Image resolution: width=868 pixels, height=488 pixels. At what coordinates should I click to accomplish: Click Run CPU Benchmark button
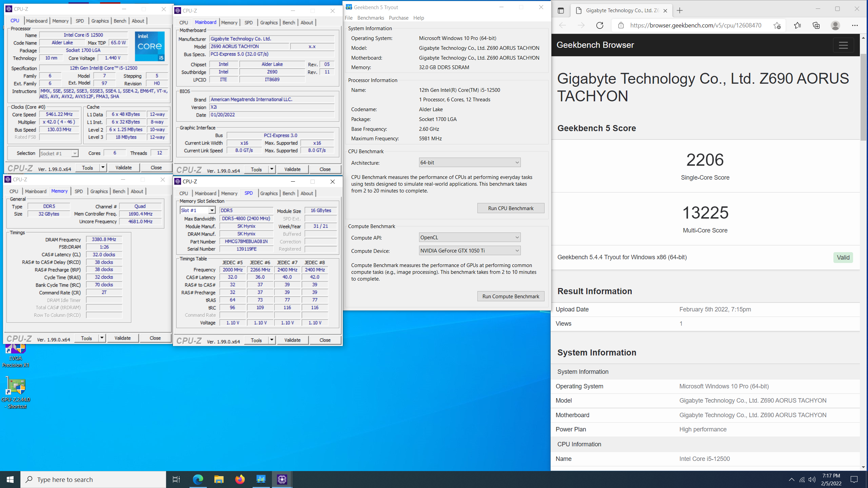point(511,208)
